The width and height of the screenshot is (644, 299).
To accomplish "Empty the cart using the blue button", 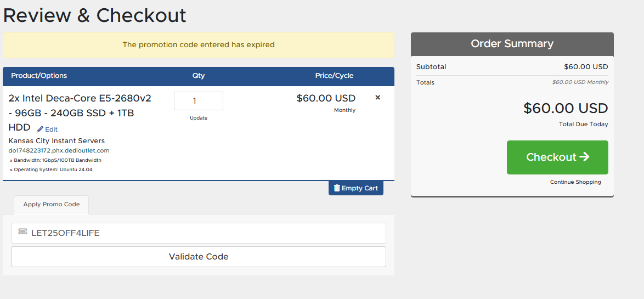I will (355, 188).
